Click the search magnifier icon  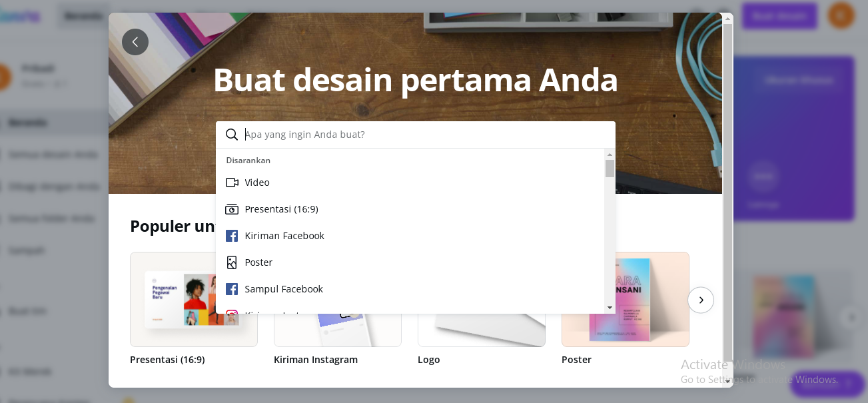pyautogui.click(x=232, y=135)
